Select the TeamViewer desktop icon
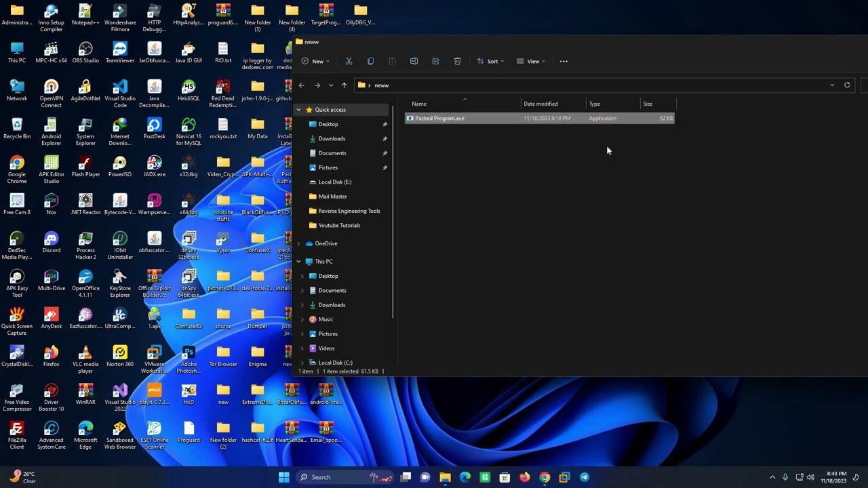The width and height of the screenshot is (868, 488). tap(120, 53)
